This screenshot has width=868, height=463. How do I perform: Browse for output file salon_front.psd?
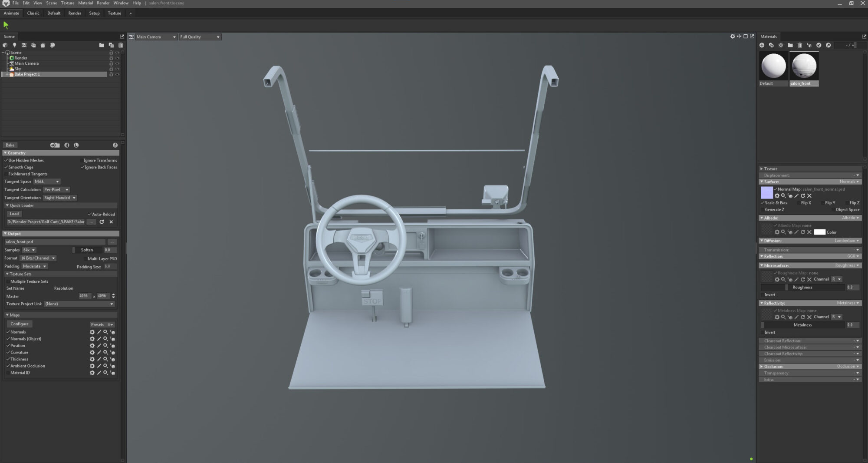click(112, 242)
